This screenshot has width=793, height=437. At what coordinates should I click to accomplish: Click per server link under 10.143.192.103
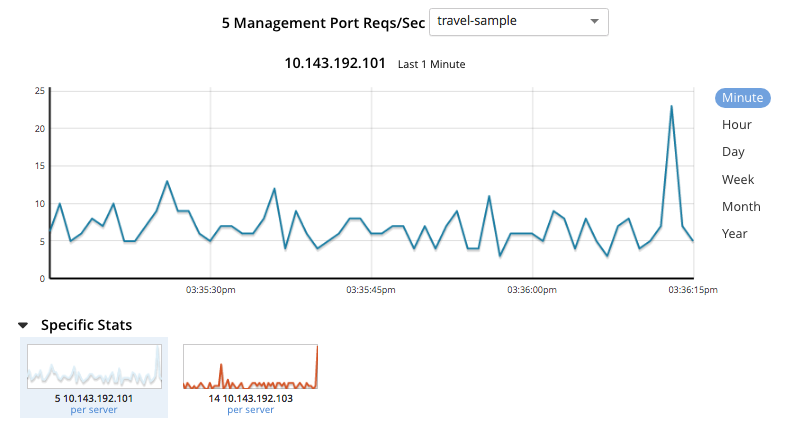(250, 410)
